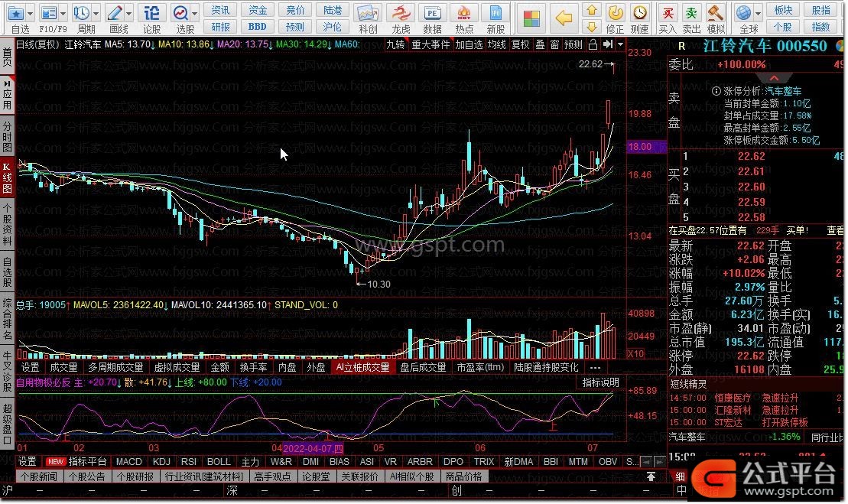Open the 数据 PE data icon
Image resolution: width=848 pixels, height=504 pixels.
tap(432, 13)
